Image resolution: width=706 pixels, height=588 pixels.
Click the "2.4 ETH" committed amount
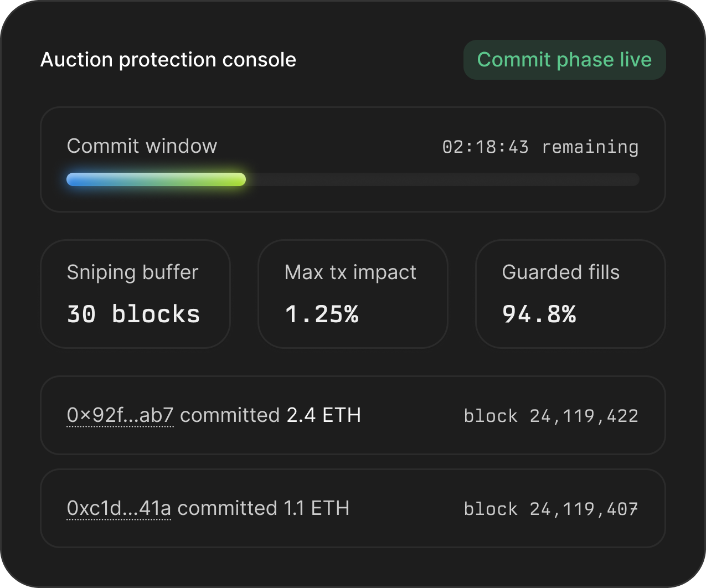click(x=324, y=415)
